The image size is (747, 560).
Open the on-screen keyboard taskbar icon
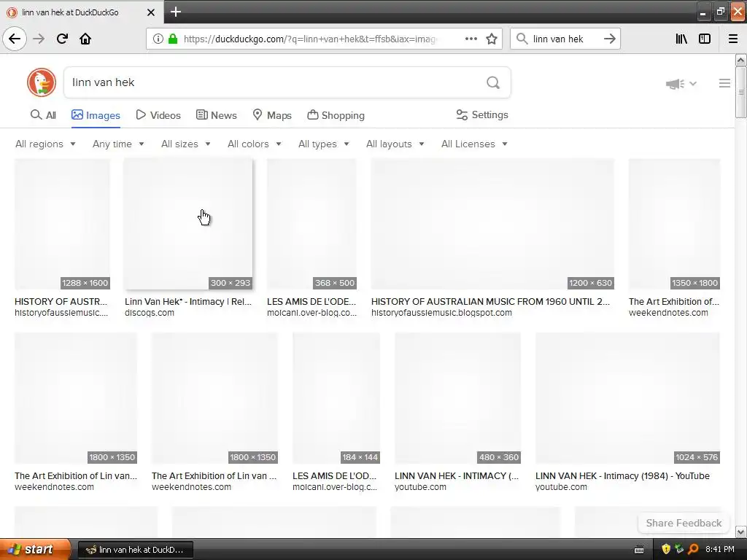tap(639, 550)
